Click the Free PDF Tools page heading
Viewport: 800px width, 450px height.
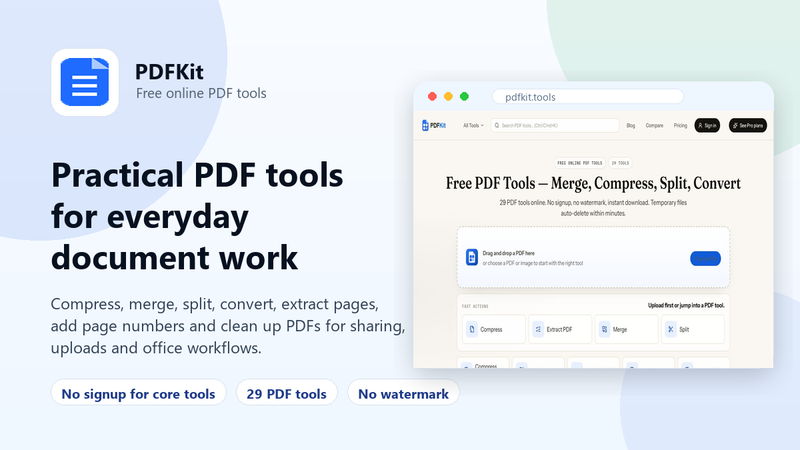coord(593,183)
